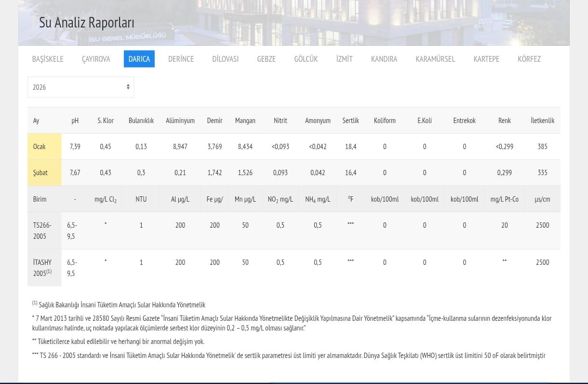The image size is (588, 384).
Task: Open the KARAMÜRSEL tab
Action: pos(435,59)
